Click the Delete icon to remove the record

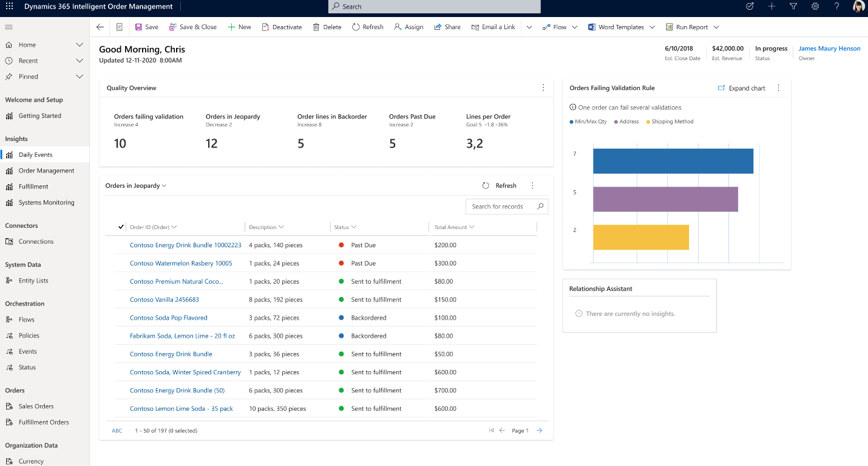pyautogui.click(x=316, y=27)
